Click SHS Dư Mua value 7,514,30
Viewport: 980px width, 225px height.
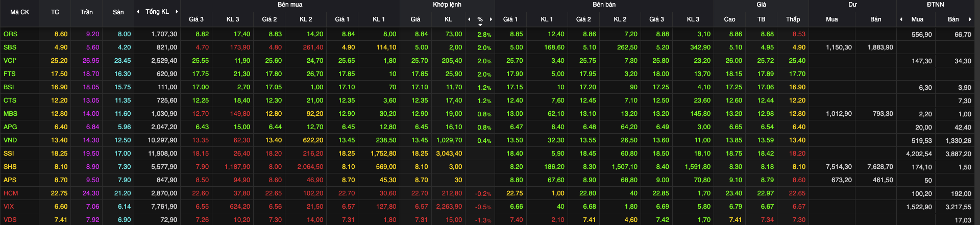coord(839,167)
